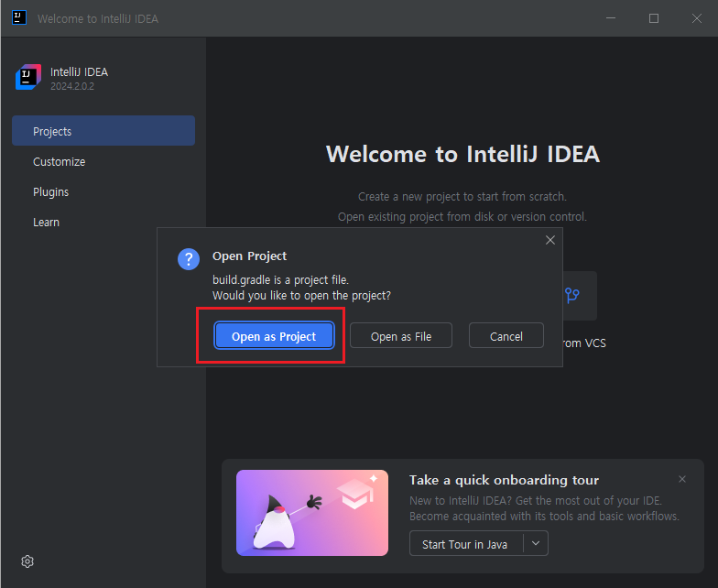This screenshot has width=718, height=588.
Task: Cancel the Open Project dialog
Action: 506,336
